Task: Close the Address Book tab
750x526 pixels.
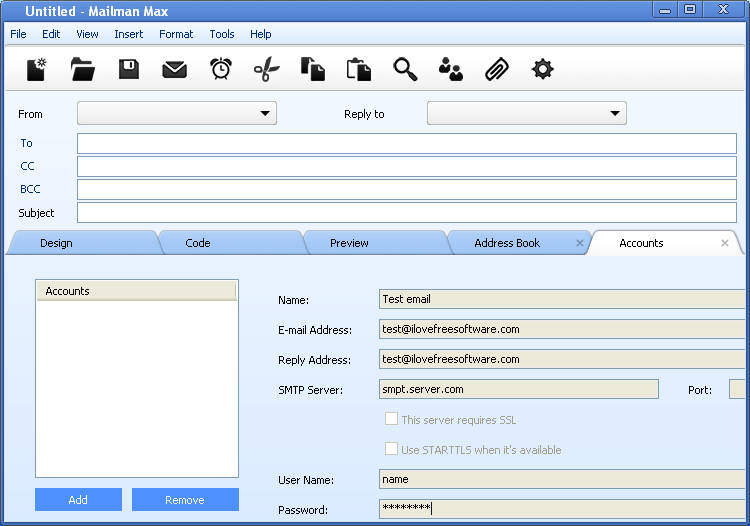Action: click(x=580, y=243)
